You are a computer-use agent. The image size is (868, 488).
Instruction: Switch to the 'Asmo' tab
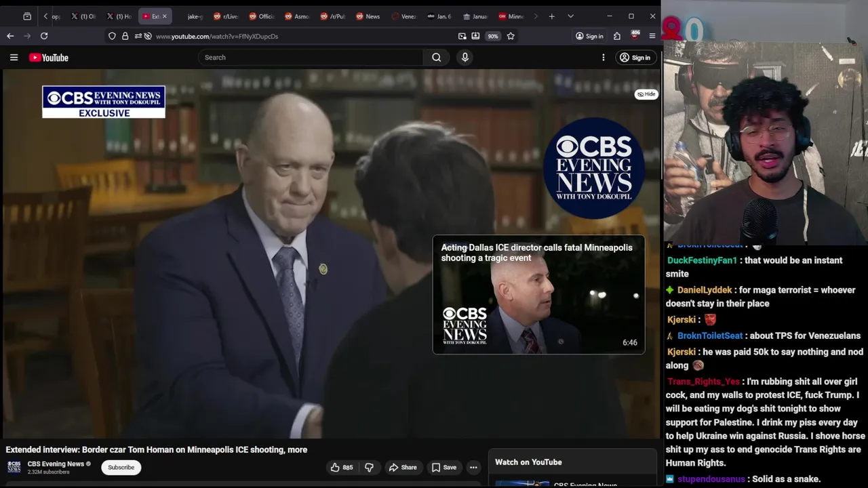pos(297,16)
